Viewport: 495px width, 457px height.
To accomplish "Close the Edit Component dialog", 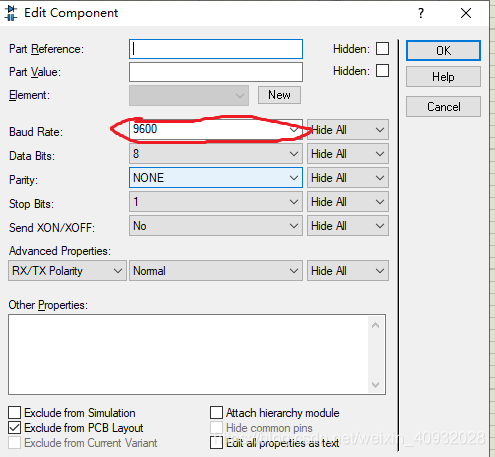I will tap(466, 13).
